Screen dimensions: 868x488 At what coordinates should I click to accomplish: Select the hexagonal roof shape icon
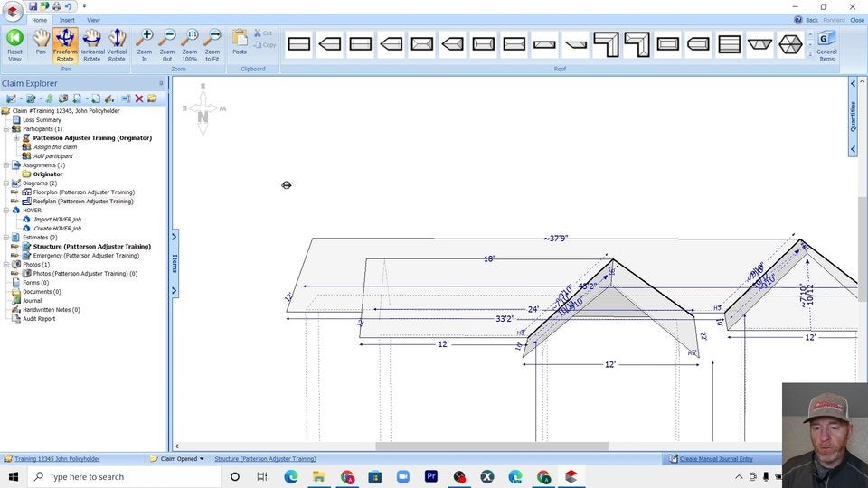pos(790,43)
